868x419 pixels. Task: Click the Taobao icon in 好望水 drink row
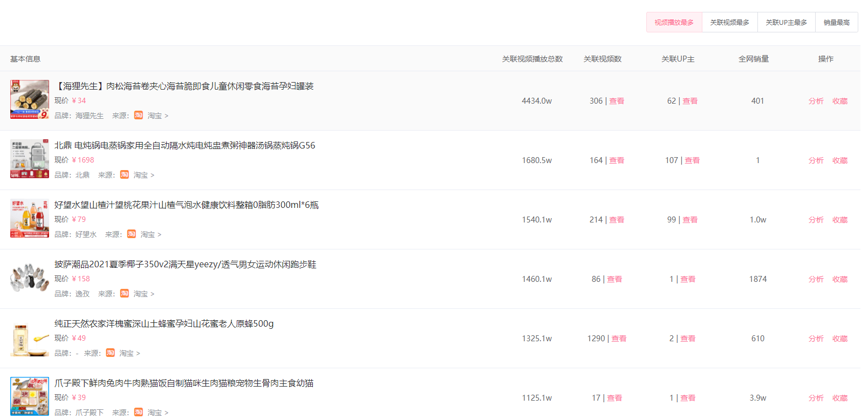tap(132, 234)
